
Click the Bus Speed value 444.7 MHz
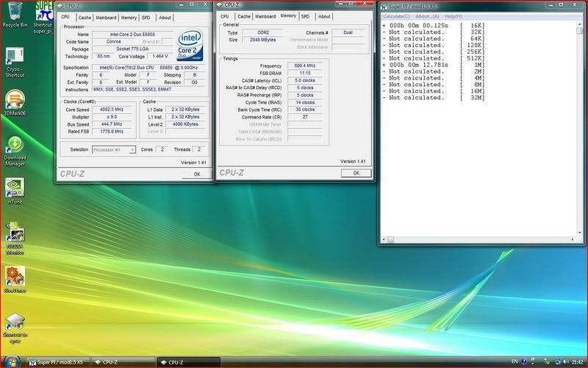coord(112,124)
